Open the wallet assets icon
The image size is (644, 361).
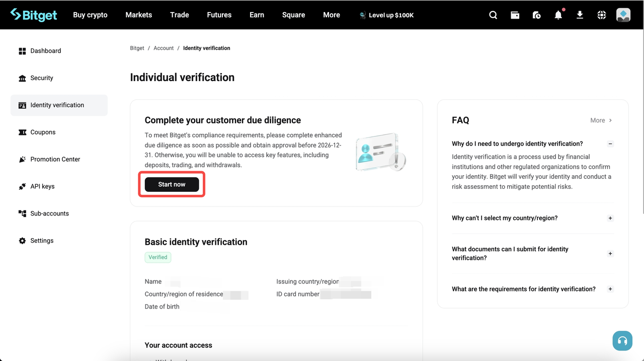(x=515, y=15)
